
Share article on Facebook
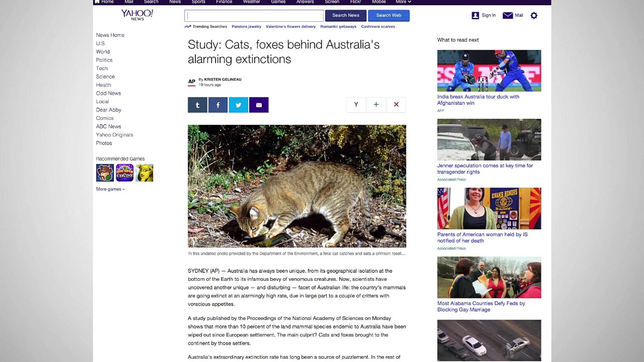point(218,105)
